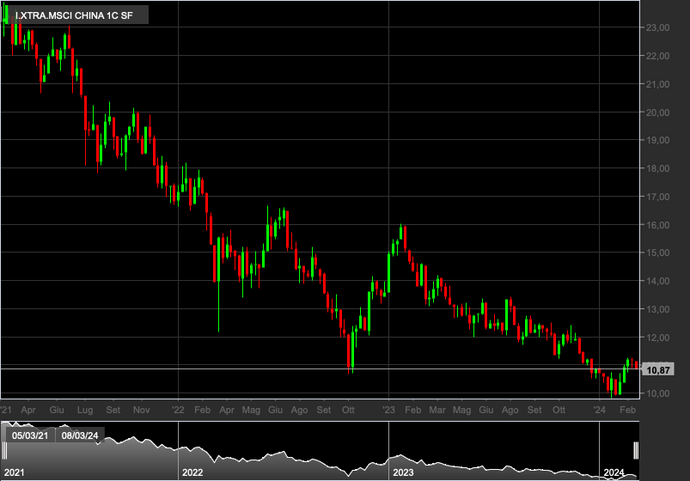Select 2024 in the overview timeline
This screenshot has width=690, height=481.
[x=617, y=471]
